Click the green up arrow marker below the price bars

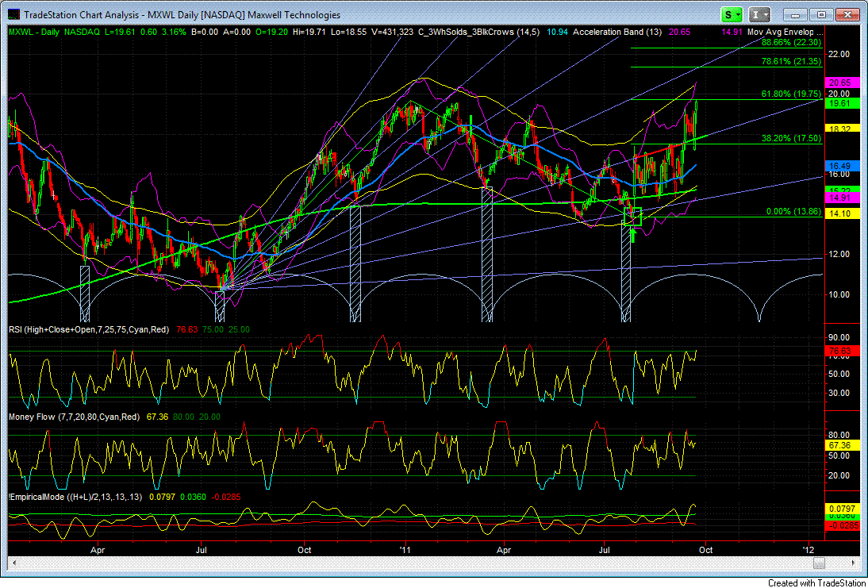tap(632, 236)
